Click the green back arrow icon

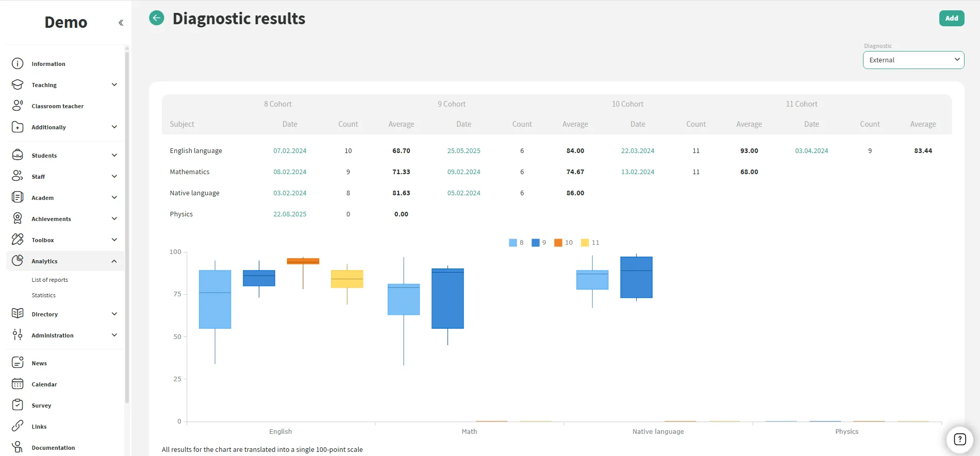tap(157, 18)
